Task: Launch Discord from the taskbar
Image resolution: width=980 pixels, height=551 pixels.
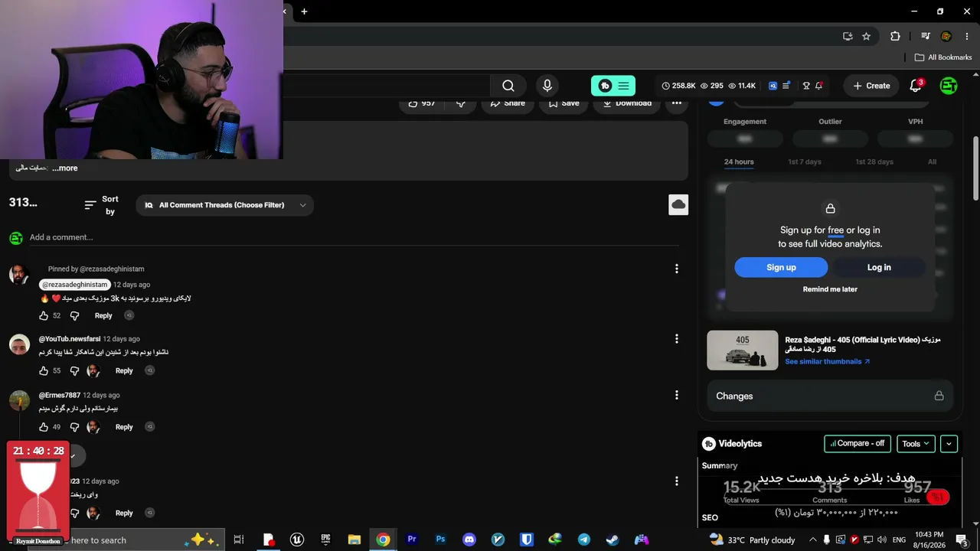Action: point(469,540)
